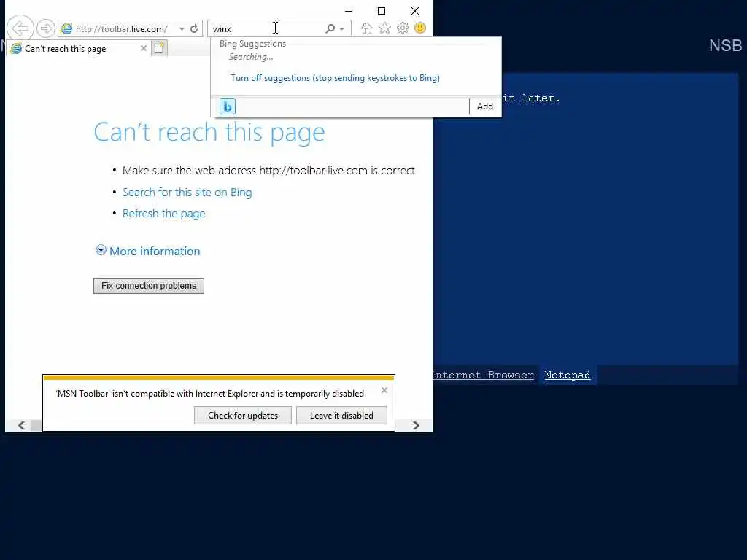This screenshot has height=560, width=747.
Task: Dismiss the MSN Toolbar notification bar
Action: (384, 390)
